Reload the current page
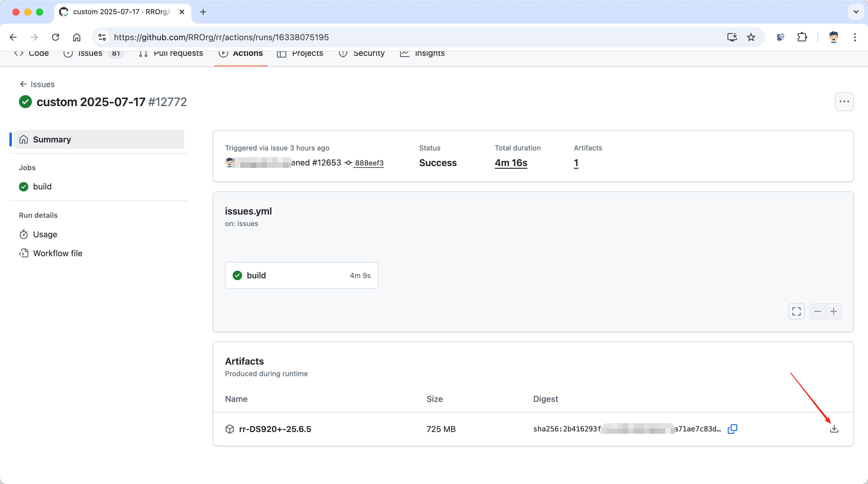 tap(56, 37)
